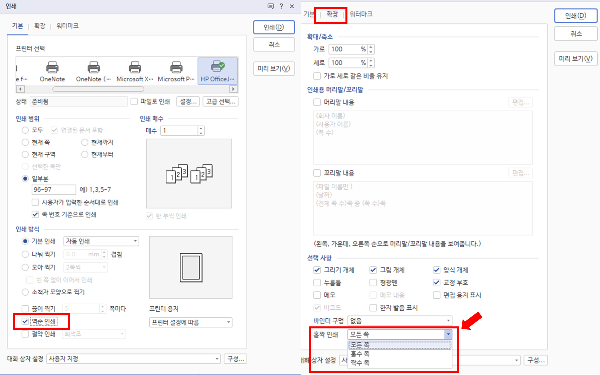Toggle 그림 개체 checkbox

click(373, 270)
